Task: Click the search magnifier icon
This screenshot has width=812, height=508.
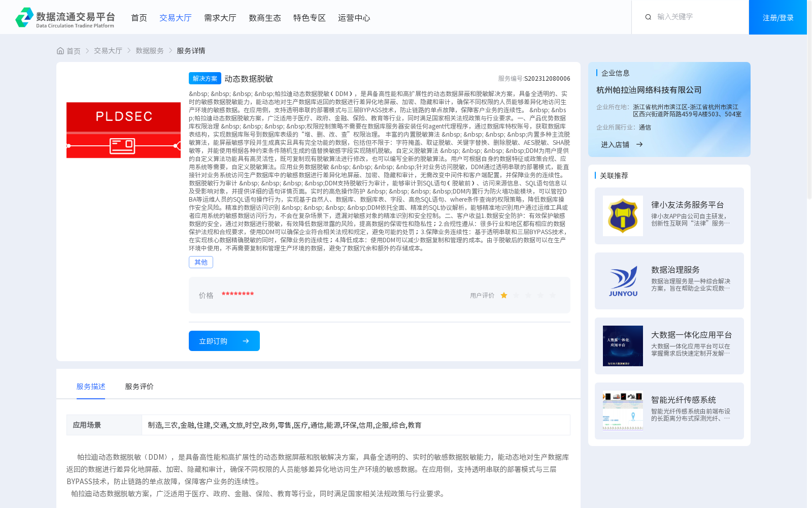Action: 648,17
